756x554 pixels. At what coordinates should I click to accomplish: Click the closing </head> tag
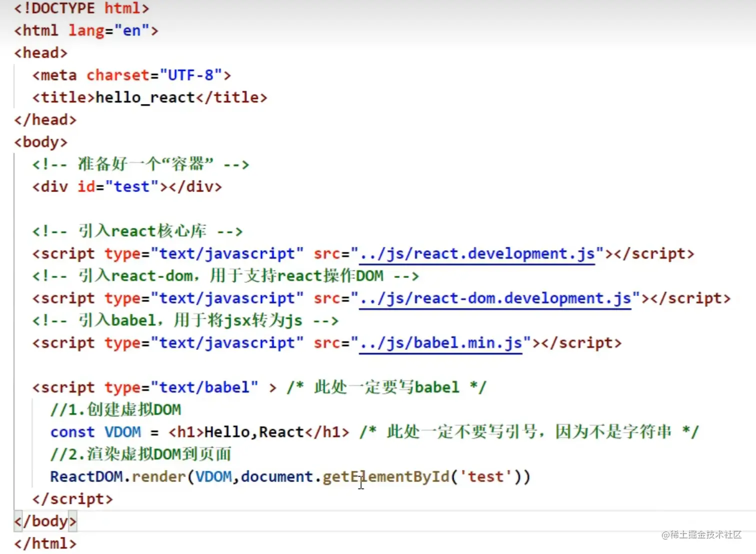point(45,120)
